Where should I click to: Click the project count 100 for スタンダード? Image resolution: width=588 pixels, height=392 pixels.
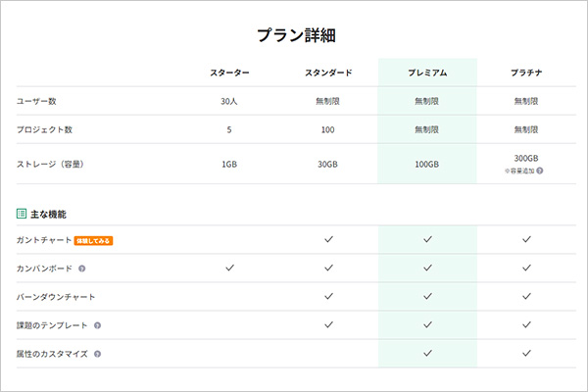pos(327,129)
